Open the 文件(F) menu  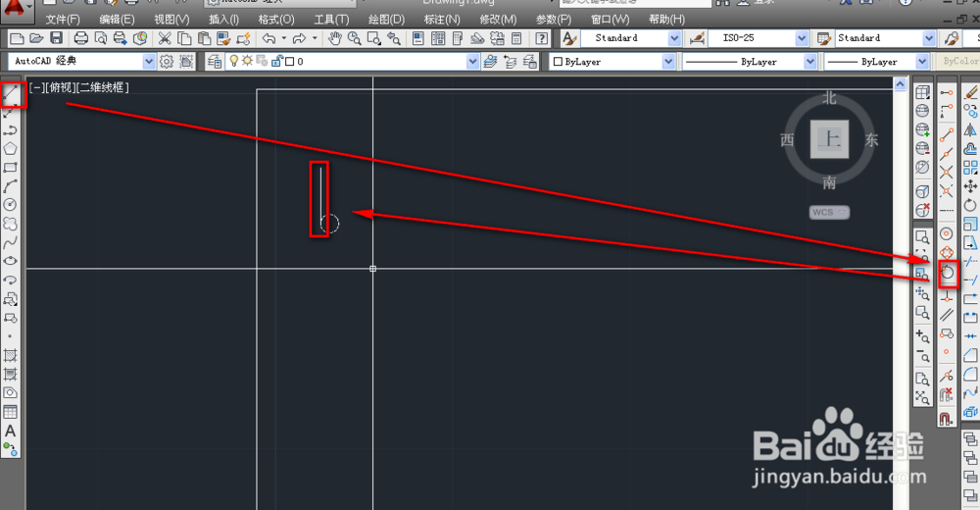point(63,20)
